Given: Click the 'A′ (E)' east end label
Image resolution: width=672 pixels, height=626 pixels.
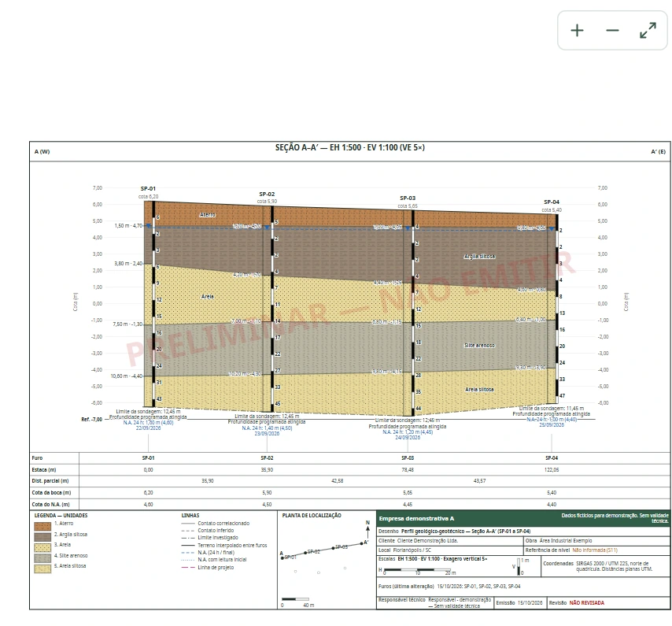Looking at the screenshot, I should 659,152.
